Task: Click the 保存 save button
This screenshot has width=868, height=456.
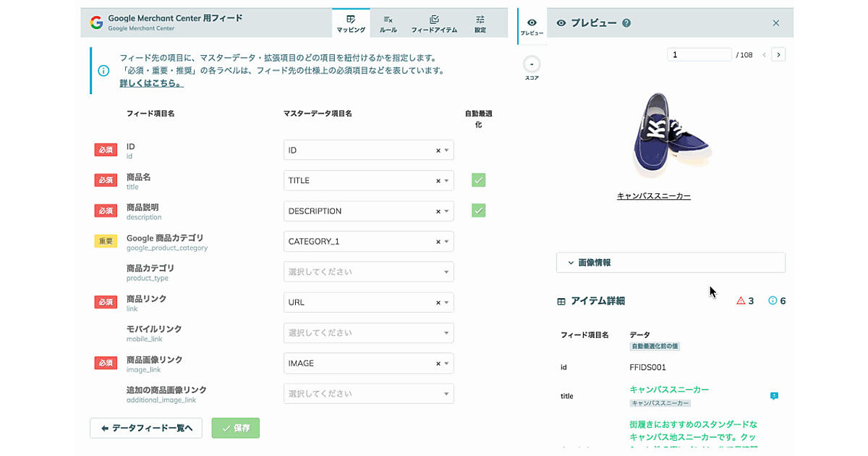Action: point(236,428)
